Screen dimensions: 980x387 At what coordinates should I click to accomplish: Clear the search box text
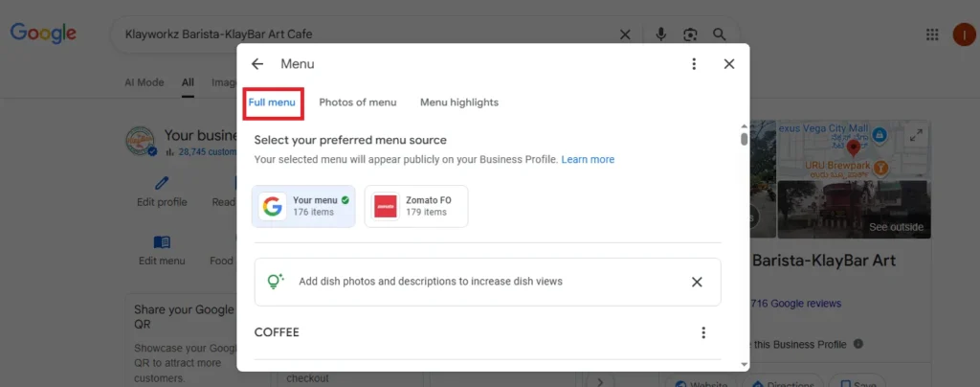click(x=625, y=34)
